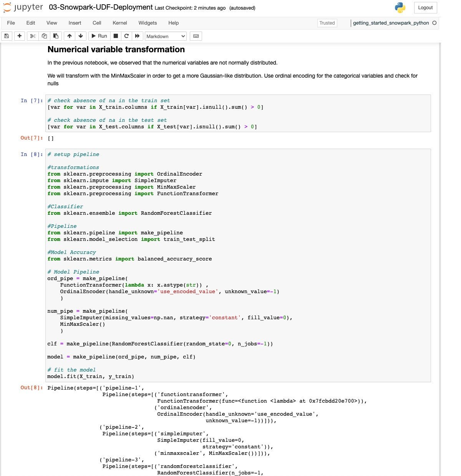461x476 pixels.
Task: Paste cells below icon
Action: [56, 36]
